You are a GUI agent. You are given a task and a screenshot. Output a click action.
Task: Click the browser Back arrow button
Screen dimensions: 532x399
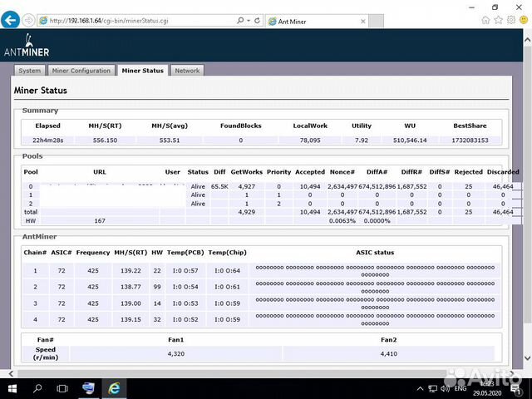point(10,20)
